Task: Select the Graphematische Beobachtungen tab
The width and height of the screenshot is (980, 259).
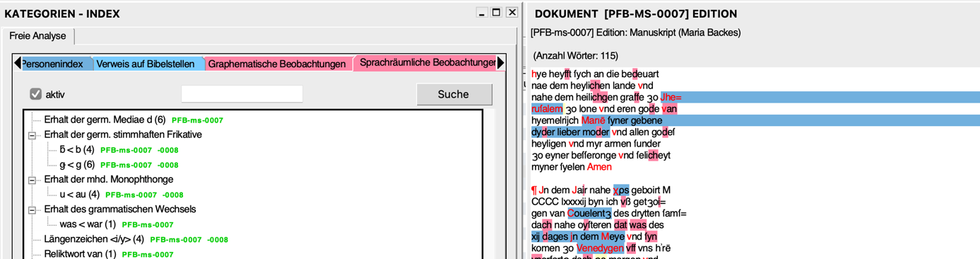Action: pyautogui.click(x=278, y=64)
